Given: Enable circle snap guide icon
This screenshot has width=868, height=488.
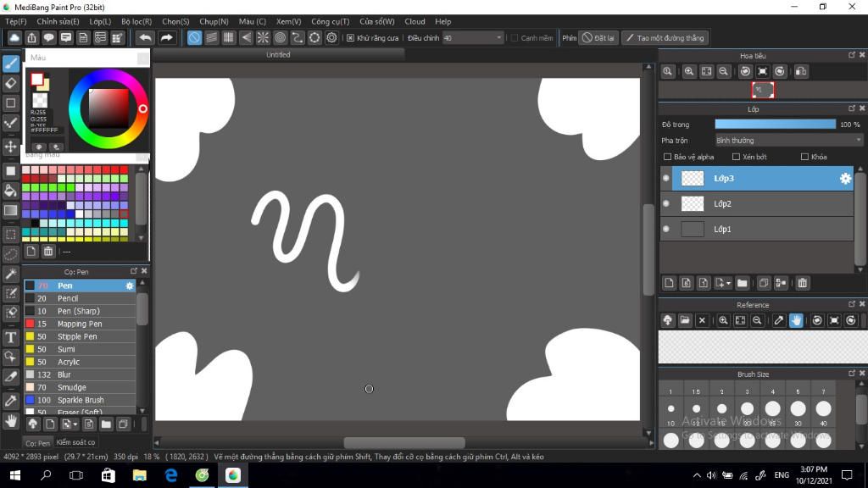Looking at the screenshot, I should [x=280, y=37].
